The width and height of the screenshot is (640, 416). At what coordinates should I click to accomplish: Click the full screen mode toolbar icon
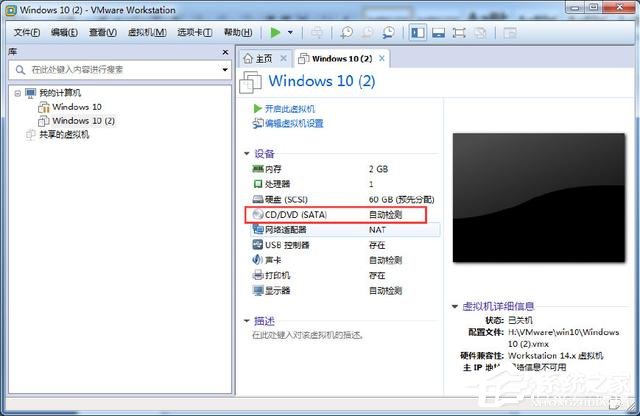pyautogui.click(x=459, y=32)
